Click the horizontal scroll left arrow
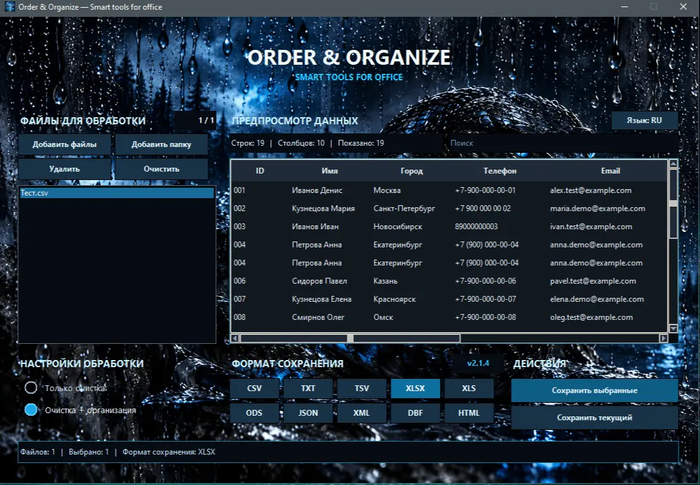Image resolution: width=700 pixels, height=485 pixels. pyautogui.click(x=235, y=338)
